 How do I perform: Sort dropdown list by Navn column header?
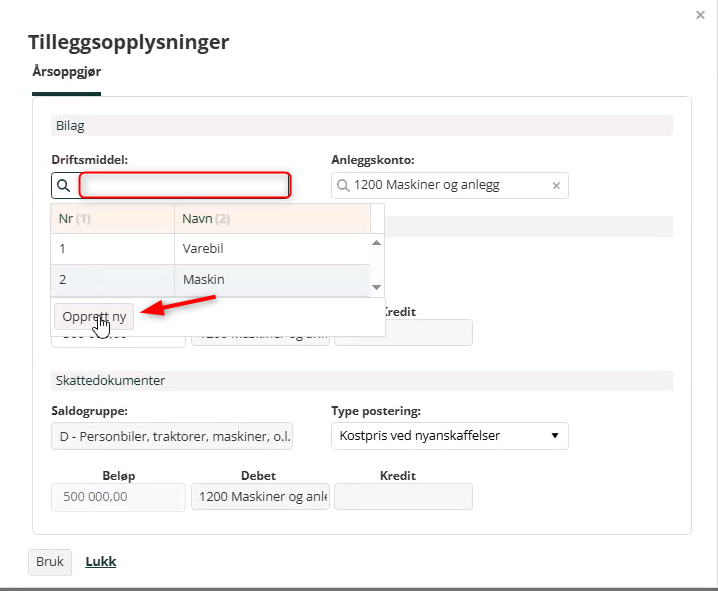(272, 219)
